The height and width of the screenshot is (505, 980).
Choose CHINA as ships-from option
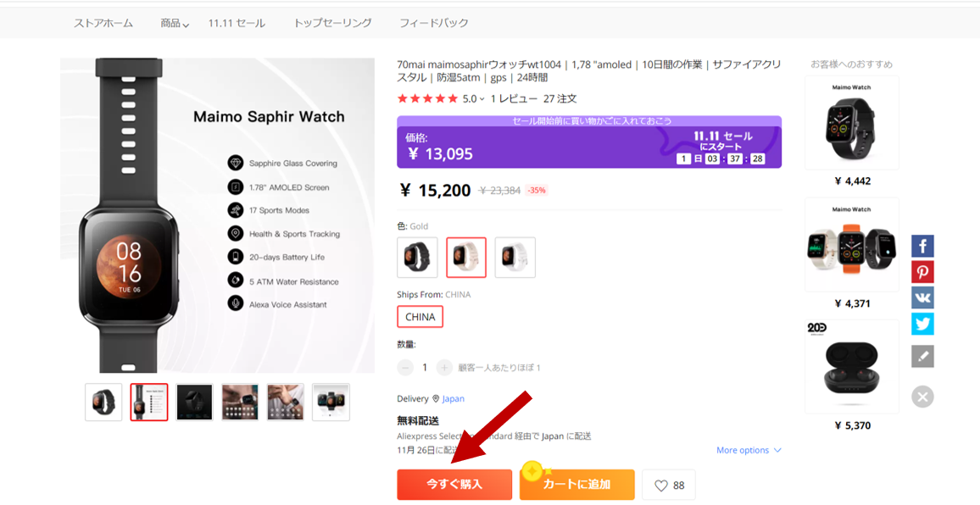pos(420,317)
